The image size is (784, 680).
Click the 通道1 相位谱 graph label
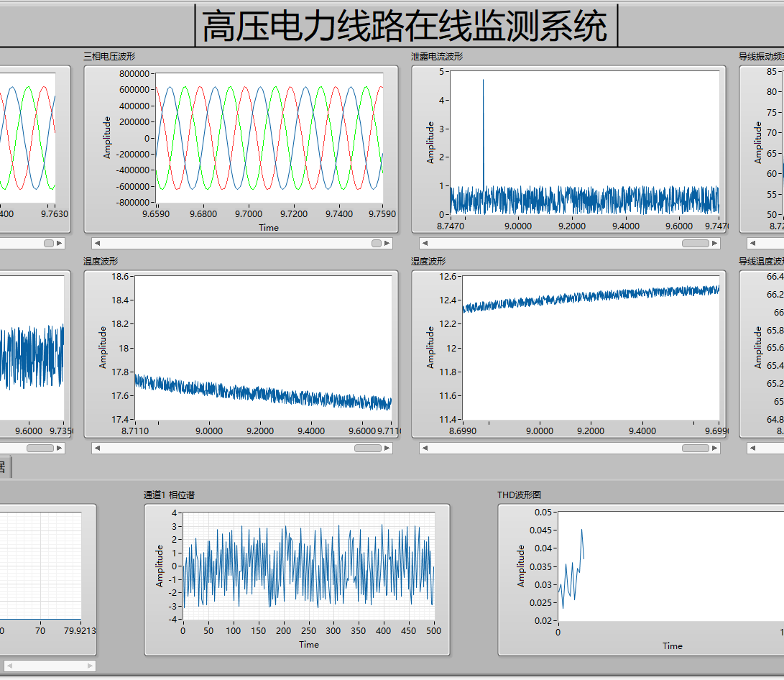pos(170,495)
